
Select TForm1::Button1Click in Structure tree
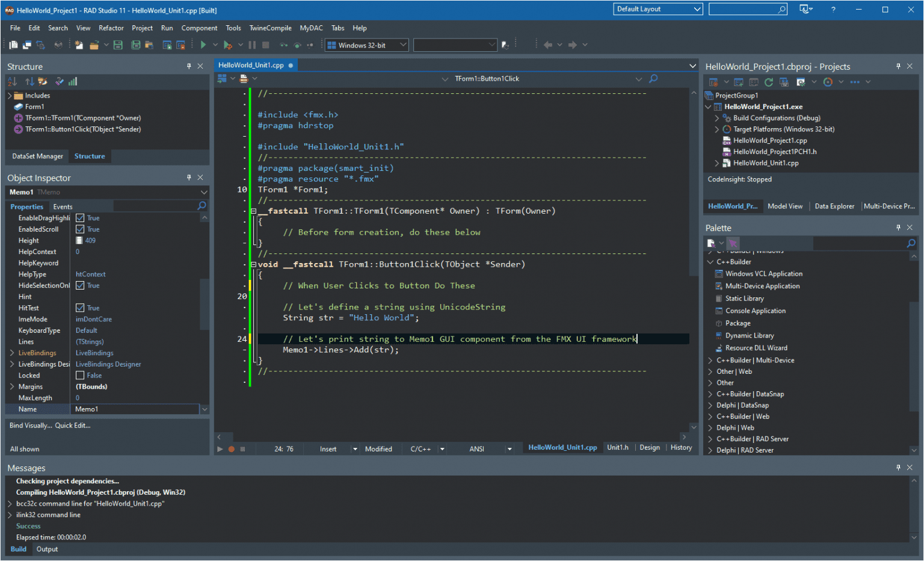point(83,129)
